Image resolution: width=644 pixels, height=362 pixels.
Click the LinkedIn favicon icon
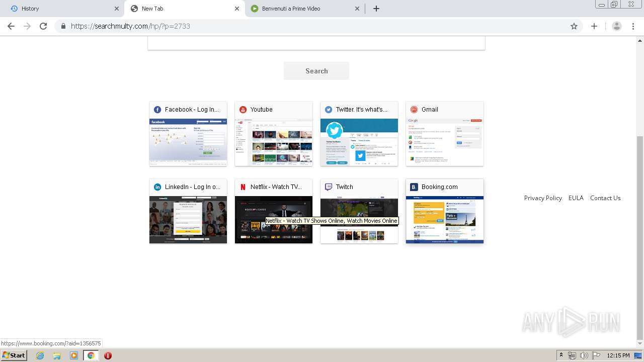(157, 187)
